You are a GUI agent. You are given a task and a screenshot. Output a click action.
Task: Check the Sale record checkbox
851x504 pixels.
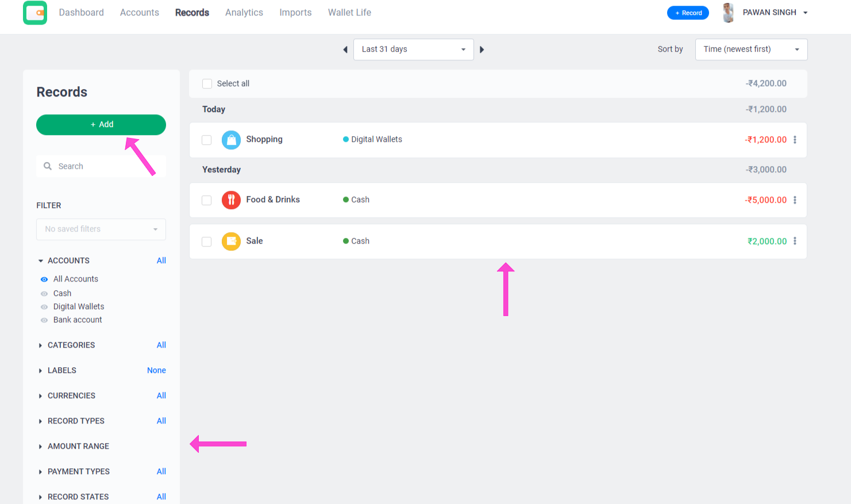point(207,242)
